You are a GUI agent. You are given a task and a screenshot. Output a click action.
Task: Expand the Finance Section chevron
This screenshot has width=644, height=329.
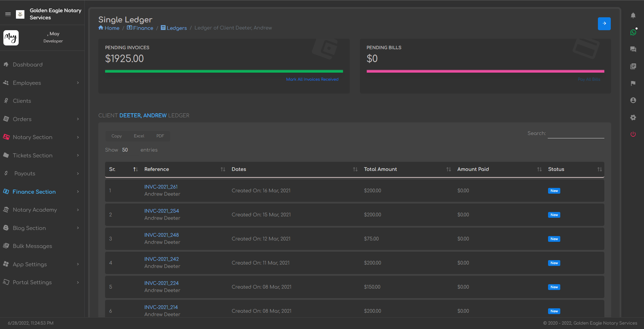[x=78, y=192]
